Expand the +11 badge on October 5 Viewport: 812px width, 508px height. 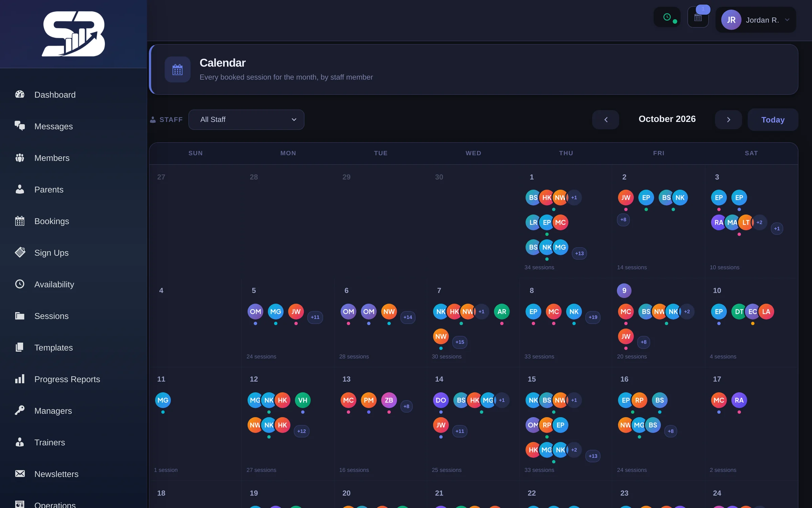coord(315,317)
